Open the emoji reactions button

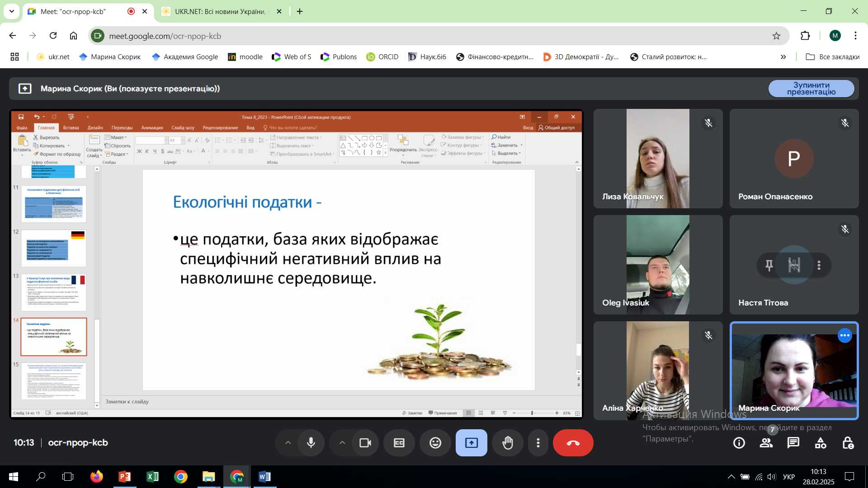pyautogui.click(x=435, y=443)
